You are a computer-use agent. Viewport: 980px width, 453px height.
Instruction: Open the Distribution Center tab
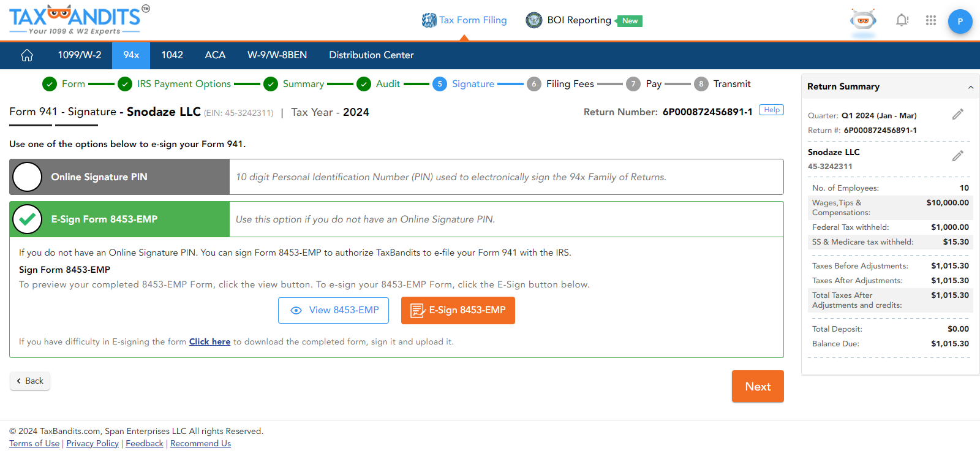[x=371, y=55]
